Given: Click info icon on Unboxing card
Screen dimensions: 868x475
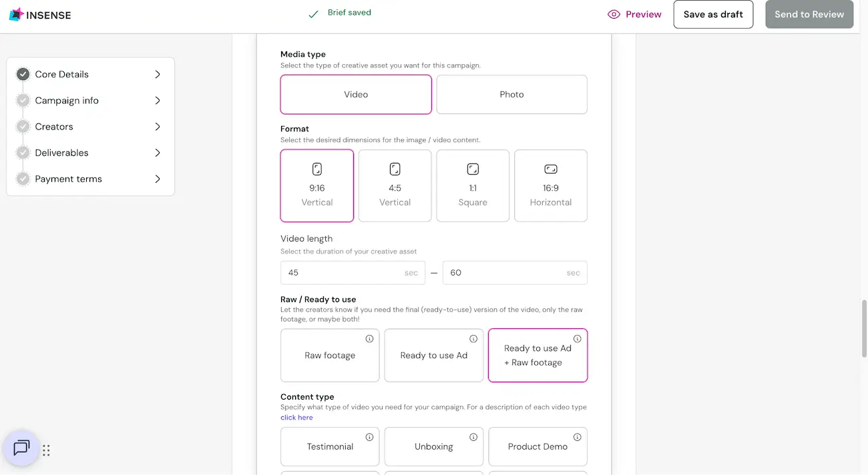Looking at the screenshot, I should click(x=473, y=438).
